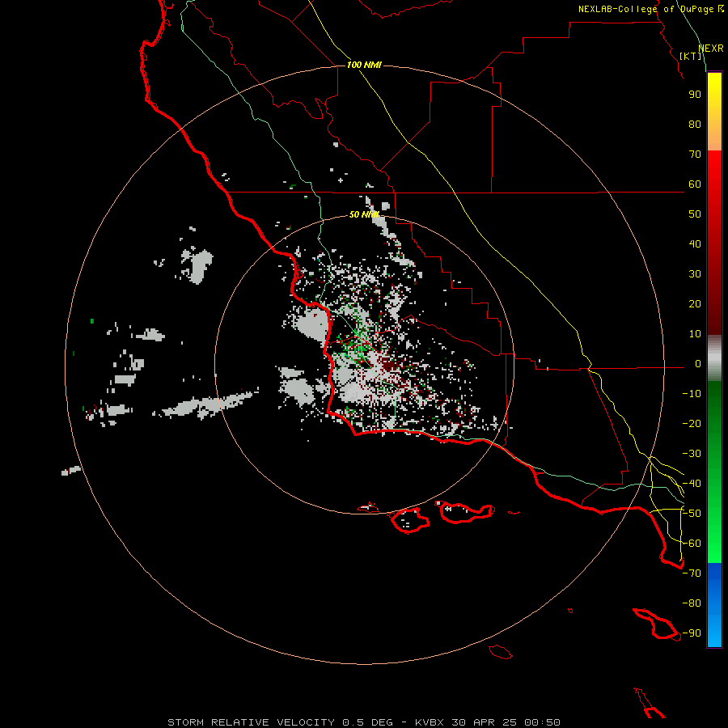Select the positive 50 scale label
Viewport: 728px width, 728px height.
[695, 214]
